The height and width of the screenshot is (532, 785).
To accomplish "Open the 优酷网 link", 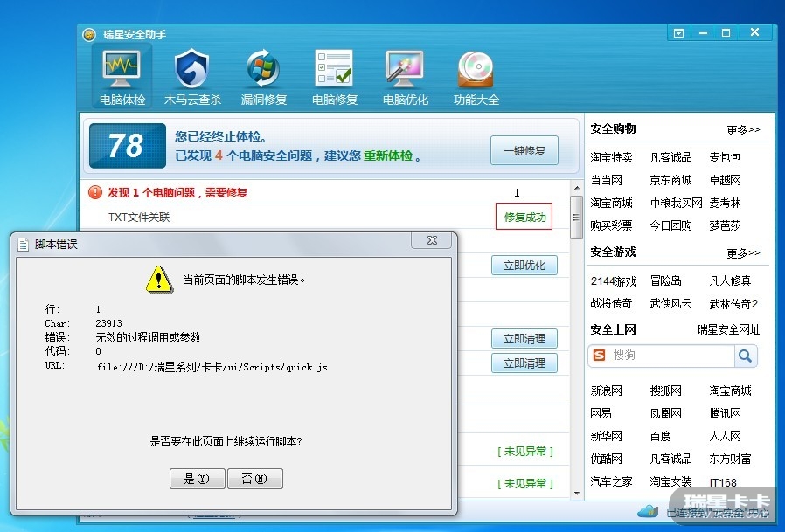I will [607, 459].
